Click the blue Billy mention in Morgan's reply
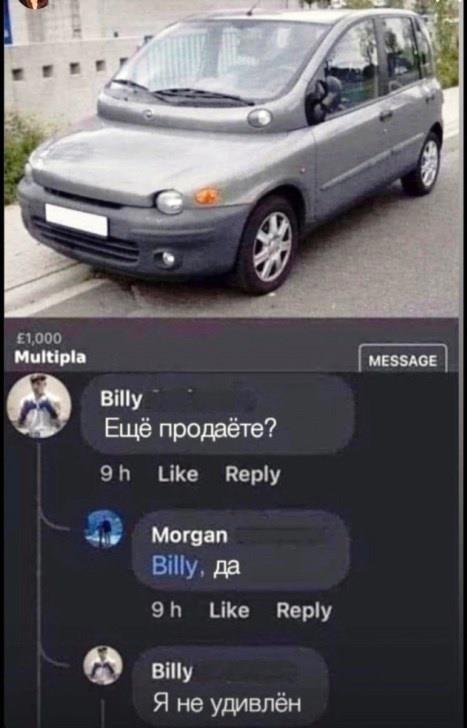The image size is (467, 728). click(175, 566)
